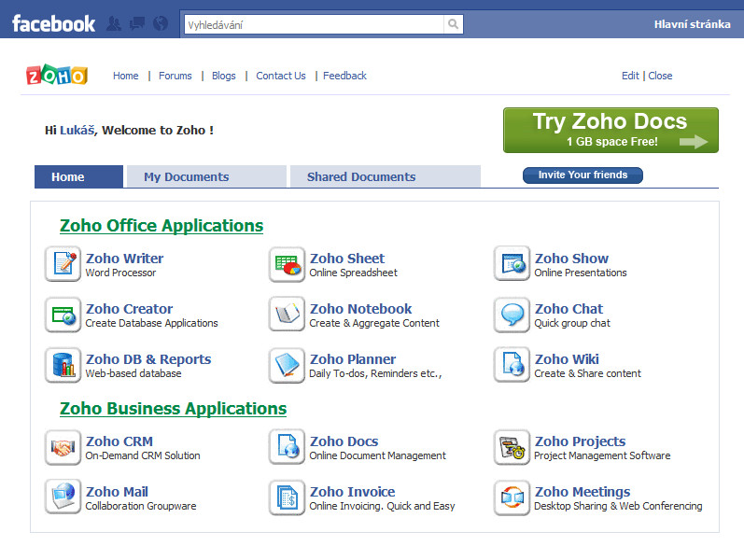Screen dimensions: 744x560
Task: Open the Zoho Office Applications heading link
Action: click(x=161, y=226)
